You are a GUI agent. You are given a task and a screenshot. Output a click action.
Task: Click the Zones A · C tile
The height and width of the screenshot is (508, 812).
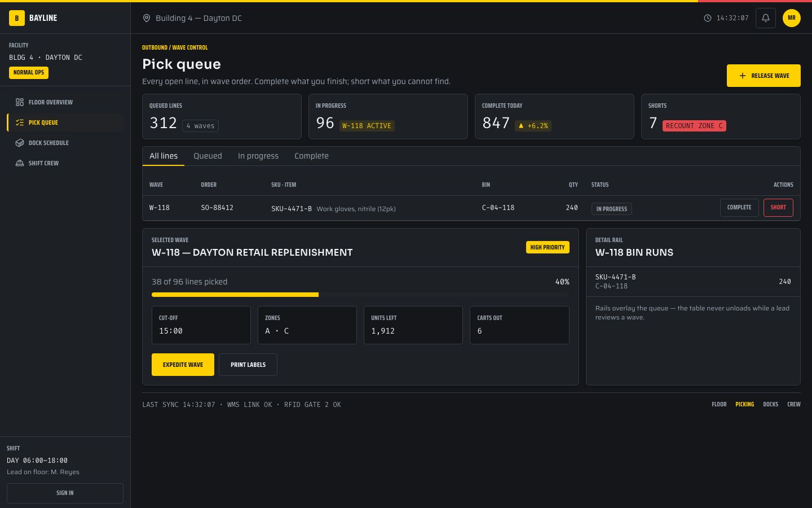(x=307, y=325)
